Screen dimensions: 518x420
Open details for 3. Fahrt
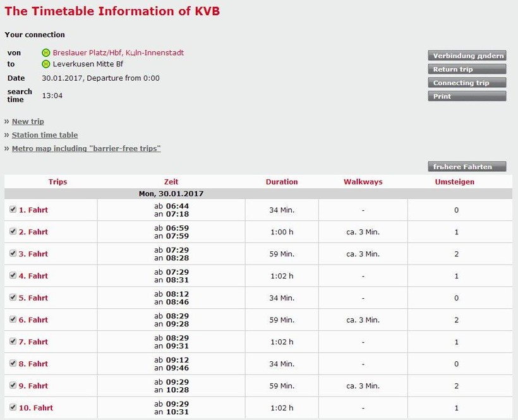click(x=33, y=254)
